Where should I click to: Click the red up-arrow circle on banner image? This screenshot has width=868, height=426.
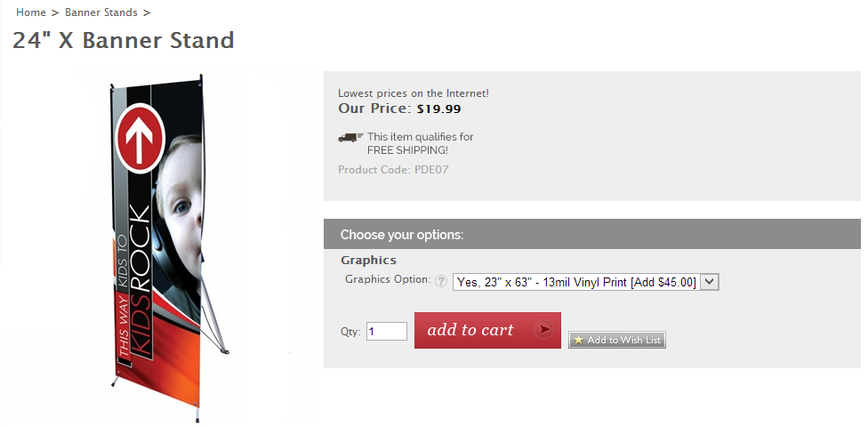tap(143, 137)
